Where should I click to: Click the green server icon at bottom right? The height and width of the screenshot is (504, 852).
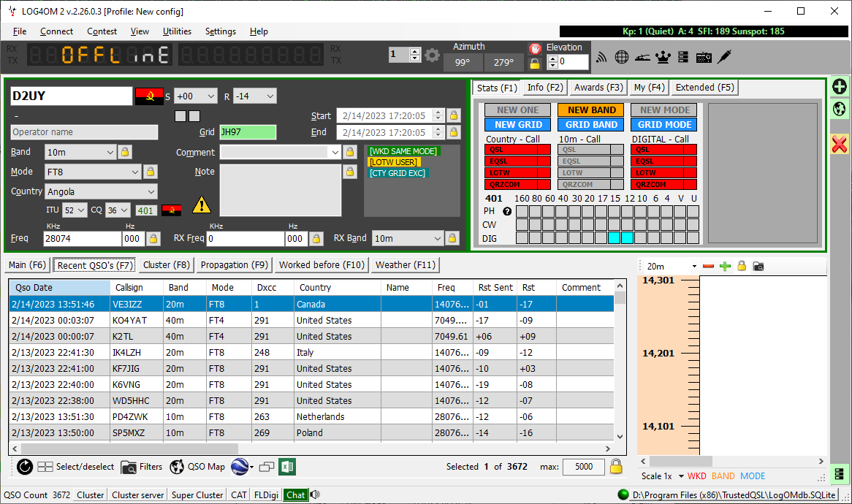839,474
